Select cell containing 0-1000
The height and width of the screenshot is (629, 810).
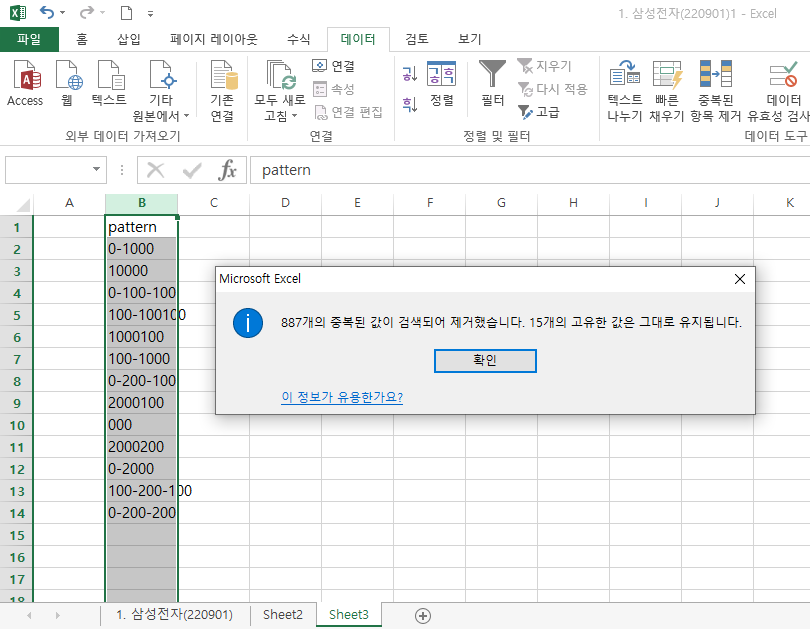(x=142, y=249)
